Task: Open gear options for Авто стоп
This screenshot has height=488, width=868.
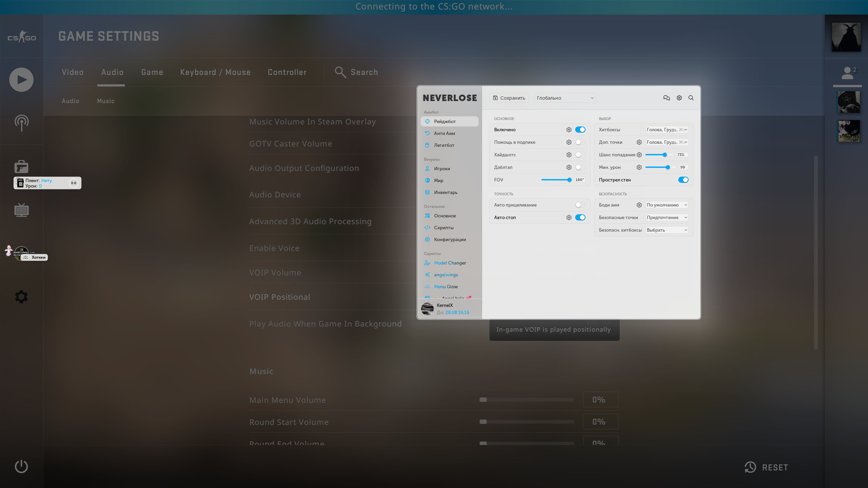Action: 569,217
